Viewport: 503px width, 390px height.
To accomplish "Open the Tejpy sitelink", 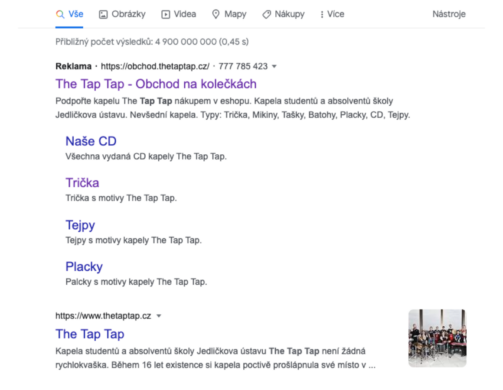I will (x=80, y=225).
